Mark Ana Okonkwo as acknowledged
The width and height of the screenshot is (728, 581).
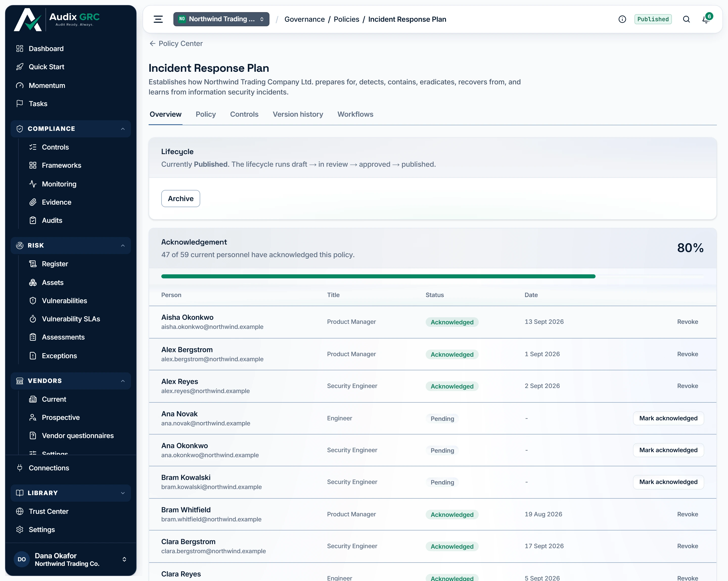(x=668, y=450)
